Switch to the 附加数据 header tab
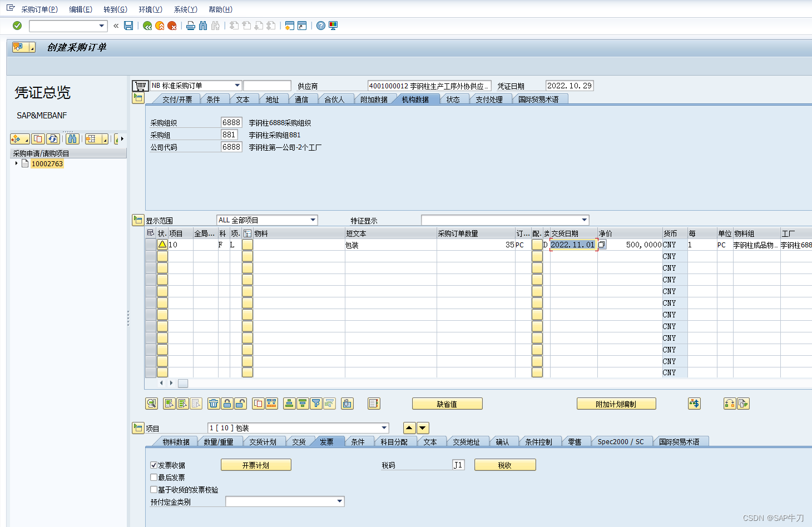The image size is (812, 527). (374, 100)
